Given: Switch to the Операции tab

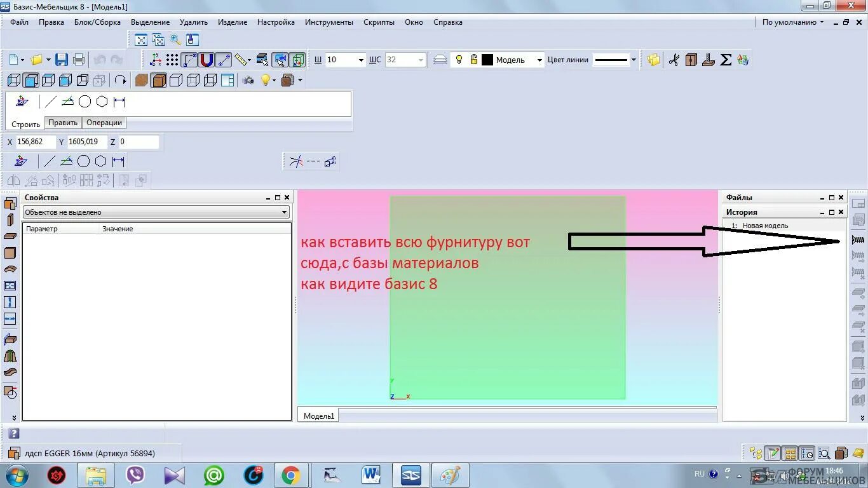Looking at the screenshot, I should 104,123.
